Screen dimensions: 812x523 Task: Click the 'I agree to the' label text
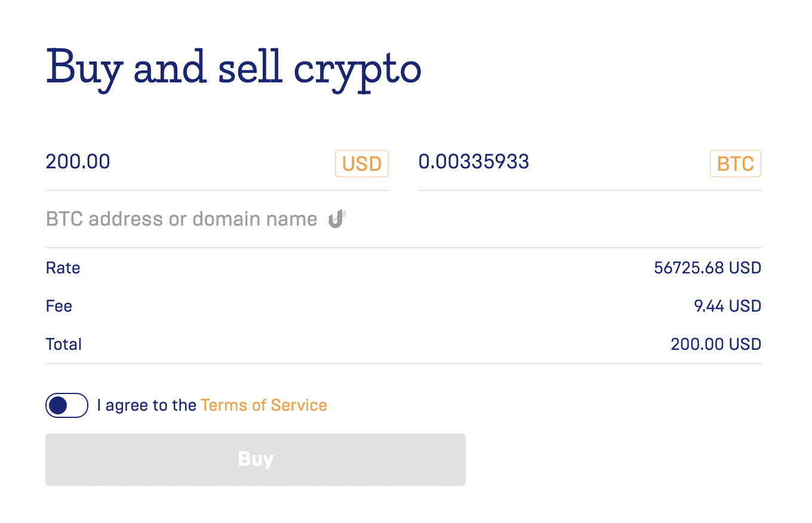click(146, 405)
